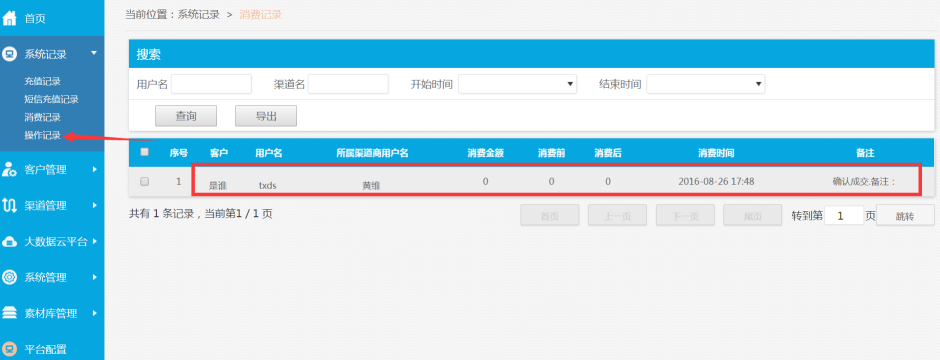The width and height of the screenshot is (940, 360).
Task: Click the timestamp 2016-08-26 17:48
Action: tap(716, 181)
